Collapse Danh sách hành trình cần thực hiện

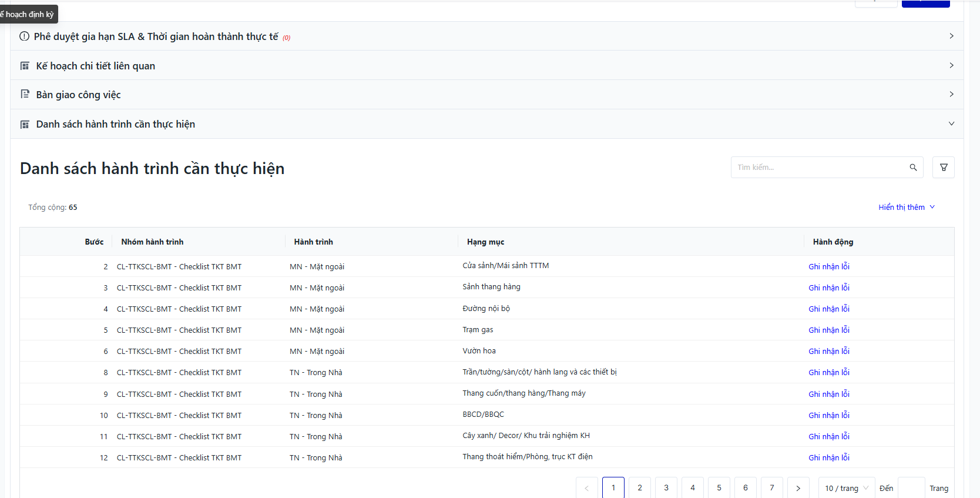tap(951, 123)
